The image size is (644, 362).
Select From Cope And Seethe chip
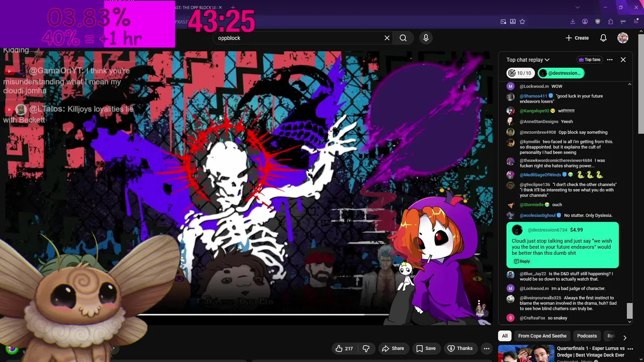click(x=542, y=336)
